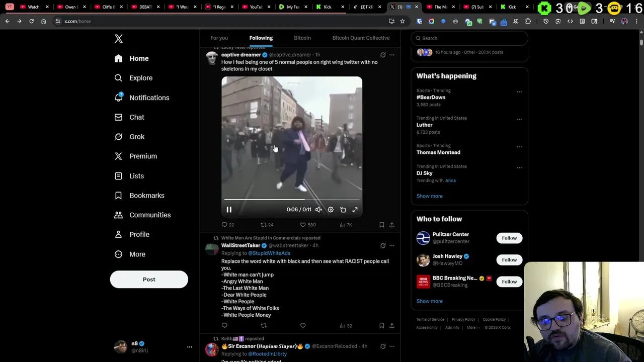The height and width of the screenshot is (362, 644).
Task: Switch to the For you tab
Action: click(x=219, y=38)
